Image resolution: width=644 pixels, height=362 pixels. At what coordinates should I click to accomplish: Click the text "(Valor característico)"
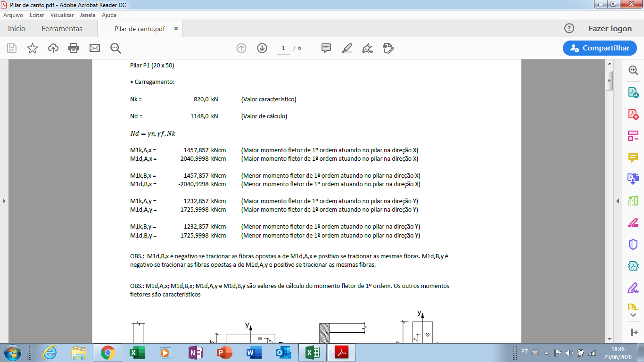pos(269,99)
